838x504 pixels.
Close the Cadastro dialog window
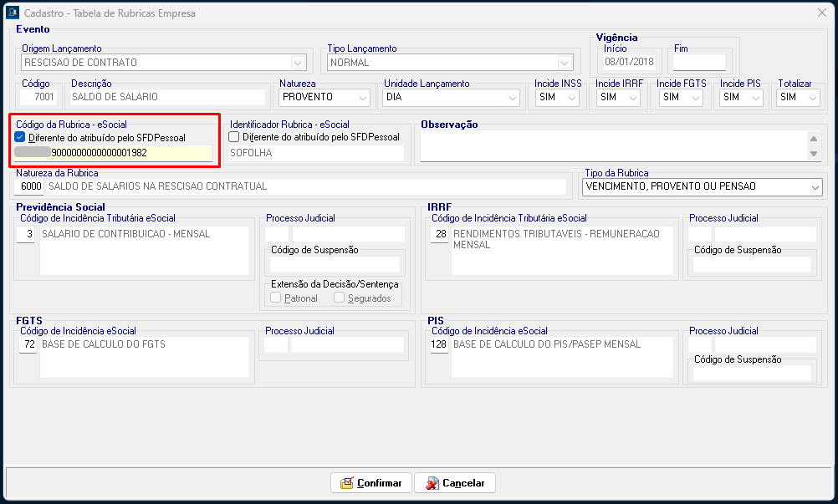(x=821, y=13)
